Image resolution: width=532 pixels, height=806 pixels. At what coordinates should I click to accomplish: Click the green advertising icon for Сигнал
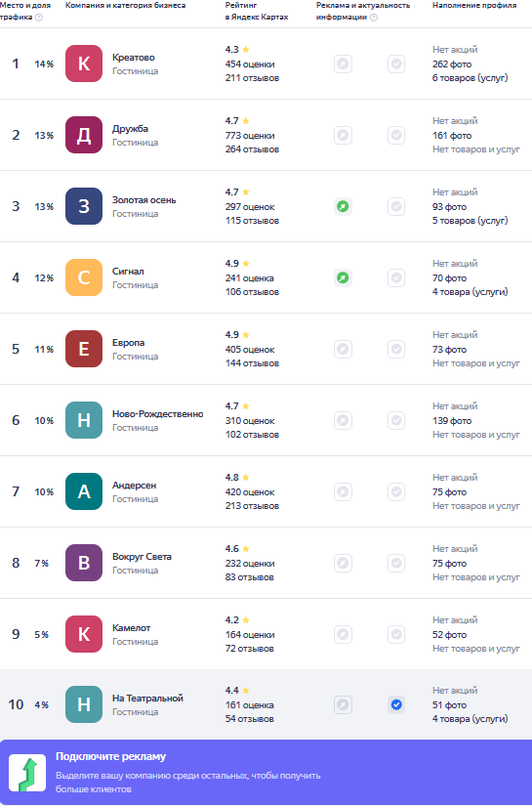[343, 278]
